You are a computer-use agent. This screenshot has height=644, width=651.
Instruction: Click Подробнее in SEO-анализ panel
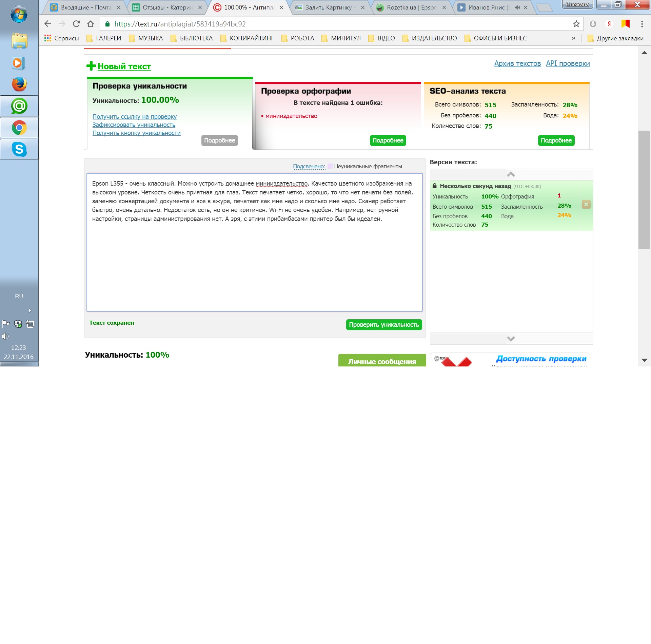556,140
